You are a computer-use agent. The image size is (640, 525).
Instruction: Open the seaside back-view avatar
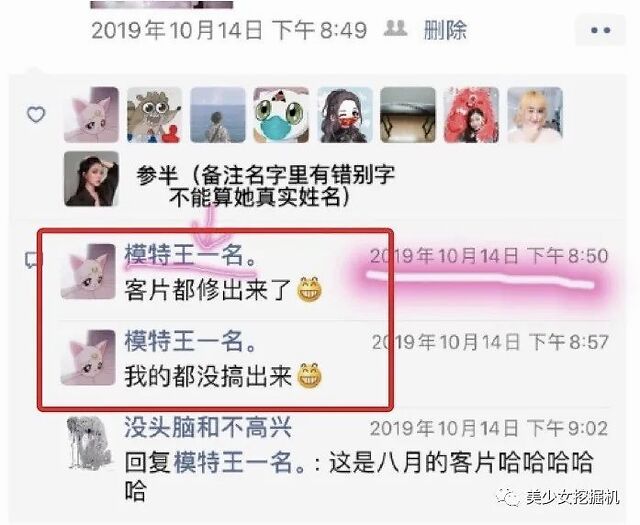point(218,115)
